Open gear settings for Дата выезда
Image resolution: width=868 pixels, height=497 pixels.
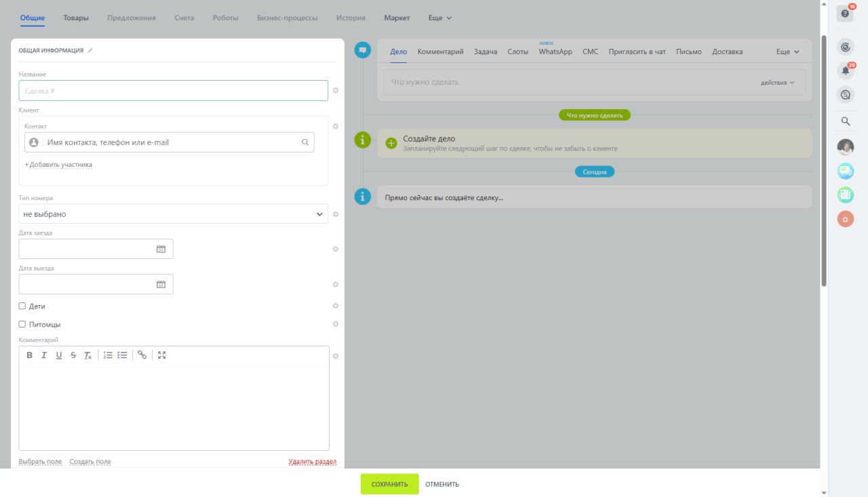point(335,284)
